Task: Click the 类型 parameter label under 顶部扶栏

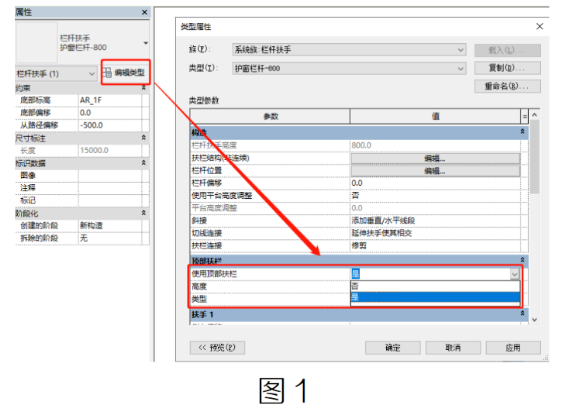Action: [199, 299]
